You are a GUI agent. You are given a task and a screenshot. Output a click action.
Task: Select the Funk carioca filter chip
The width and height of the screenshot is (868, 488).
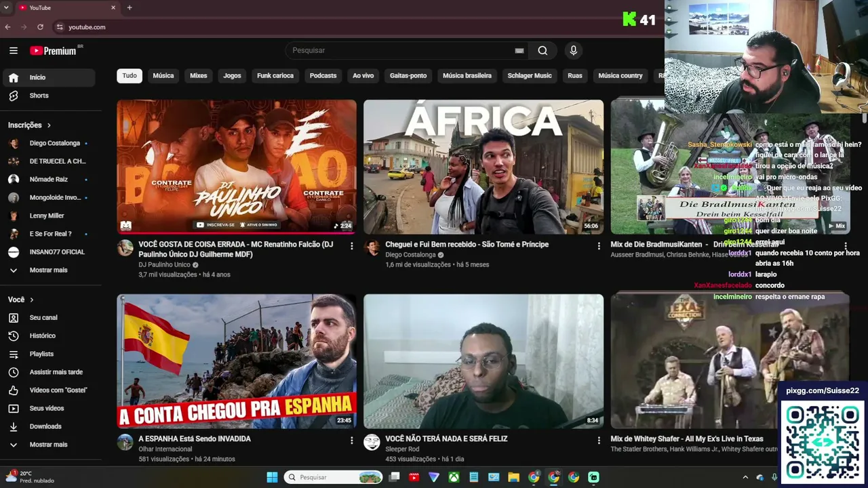tap(275, 76)
